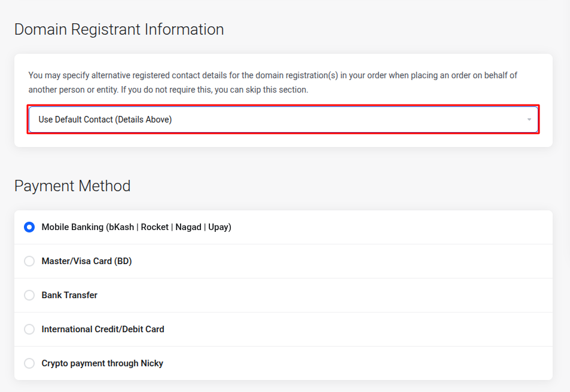Select the Mobile Banking radio button
570x392 pixels.
click(29, 227)
